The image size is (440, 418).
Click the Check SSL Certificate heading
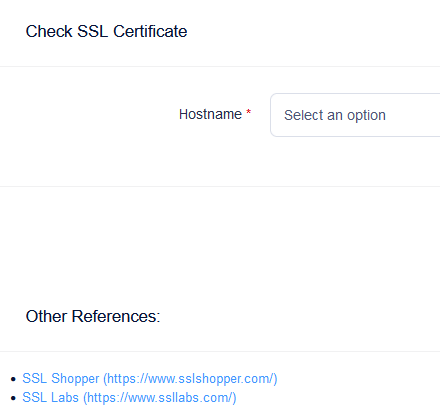(x=106, y=32)
